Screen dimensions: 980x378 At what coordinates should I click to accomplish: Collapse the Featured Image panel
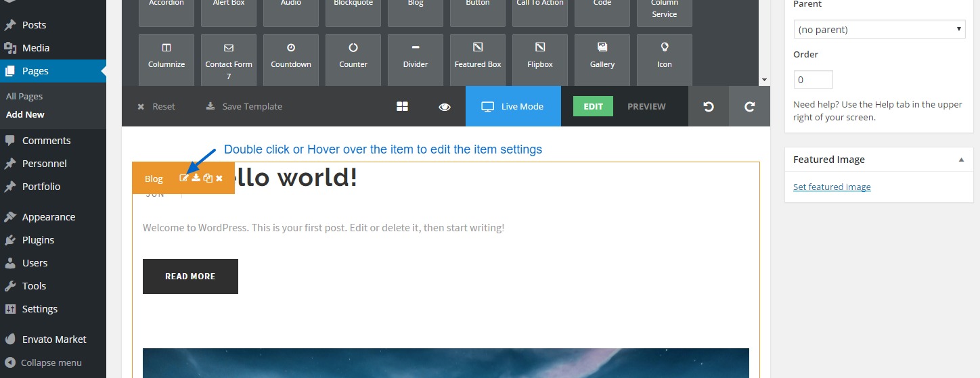961,160
